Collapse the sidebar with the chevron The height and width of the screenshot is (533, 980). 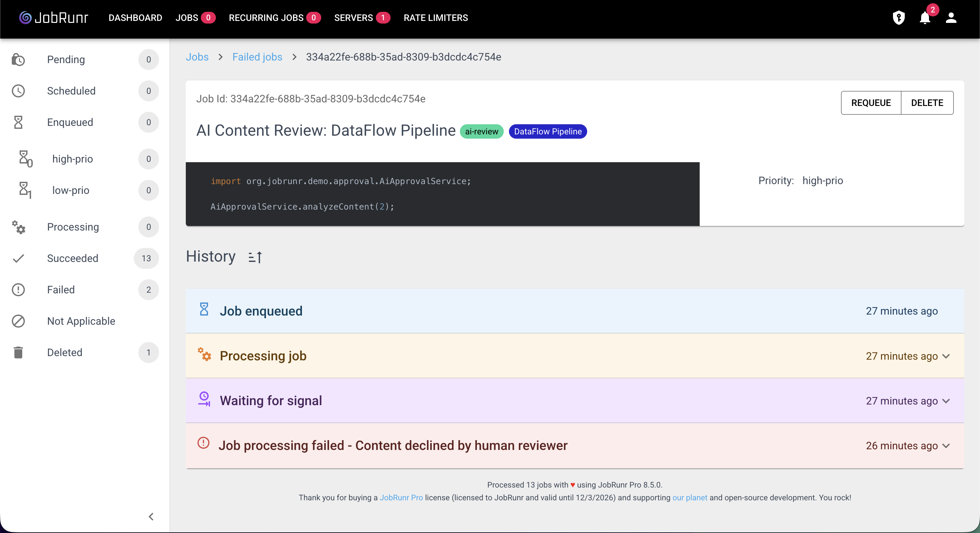(151, 516)
